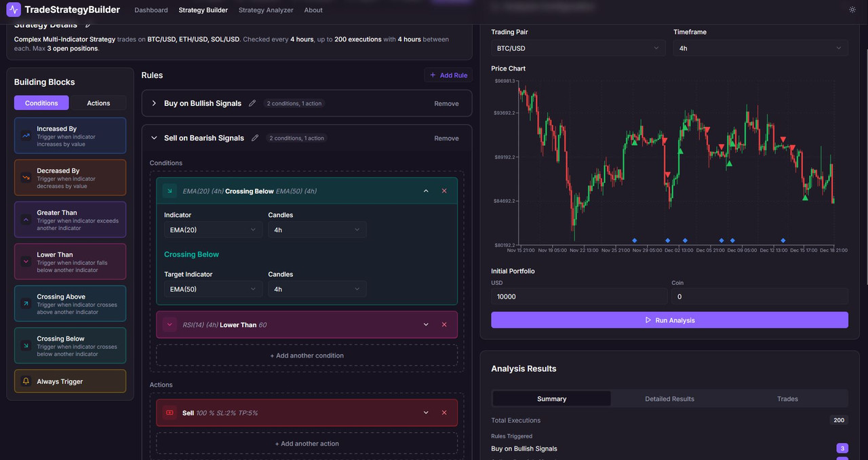The image size is (868, 460).
Task: Click the TradeStrategyBuilder logo icon
Action: pos(14,10)
